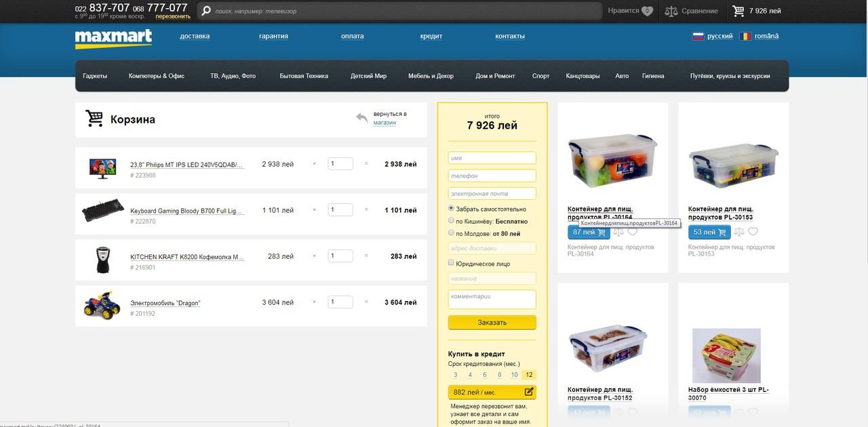
Task: Click the имя name field
Action: tap(492, 158)
